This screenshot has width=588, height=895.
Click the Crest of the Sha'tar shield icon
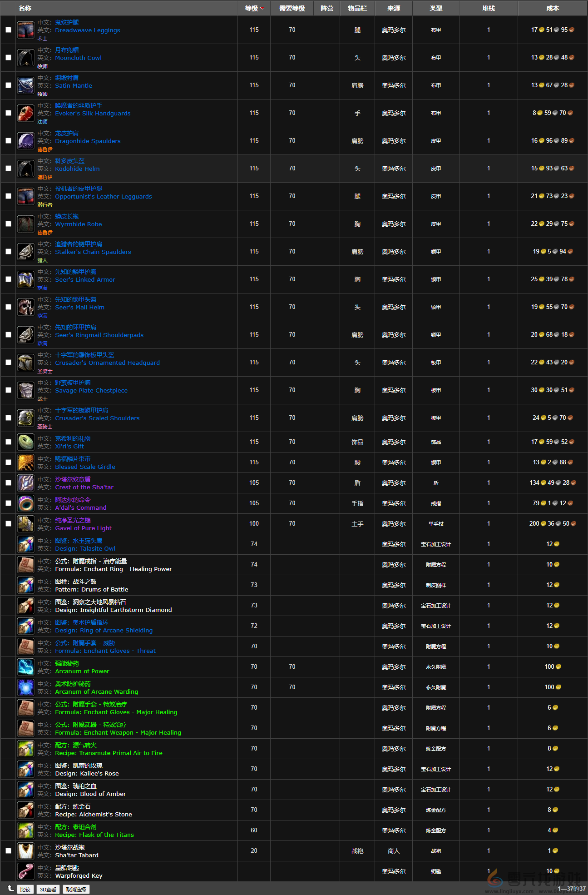26,483
